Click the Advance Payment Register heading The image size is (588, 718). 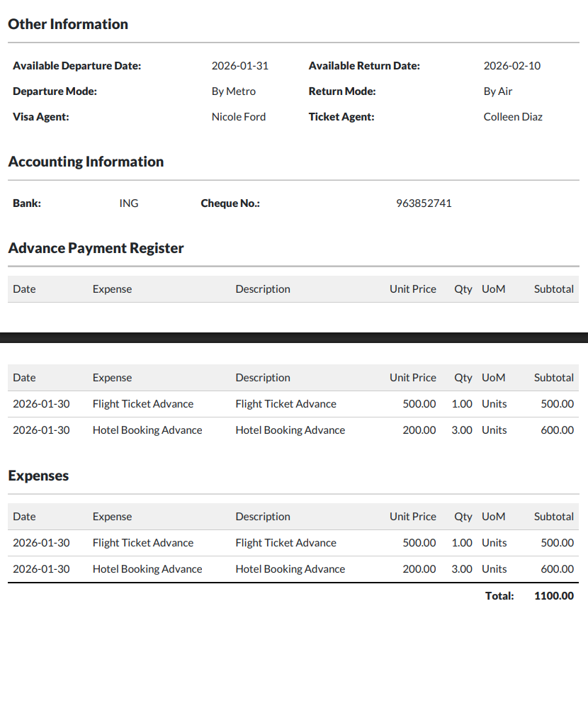pyautogui.click(x=96, y=248)
